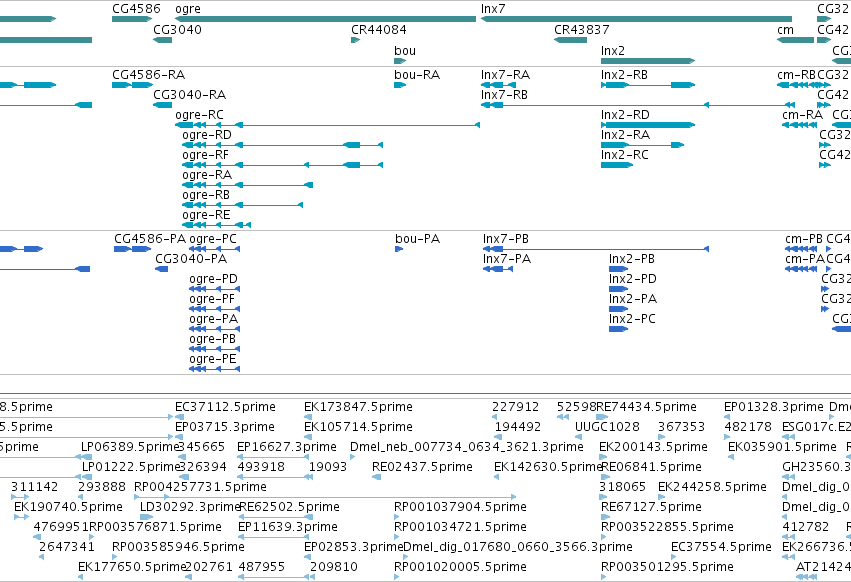The image size is (851, 582).
Task: Click transcript bou-RA
Action: 400,85
